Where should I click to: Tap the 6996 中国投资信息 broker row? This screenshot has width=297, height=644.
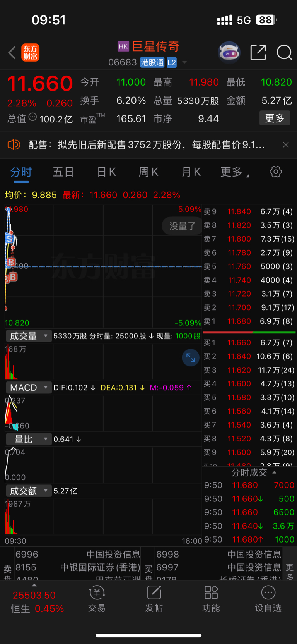[x=78, y=555]
